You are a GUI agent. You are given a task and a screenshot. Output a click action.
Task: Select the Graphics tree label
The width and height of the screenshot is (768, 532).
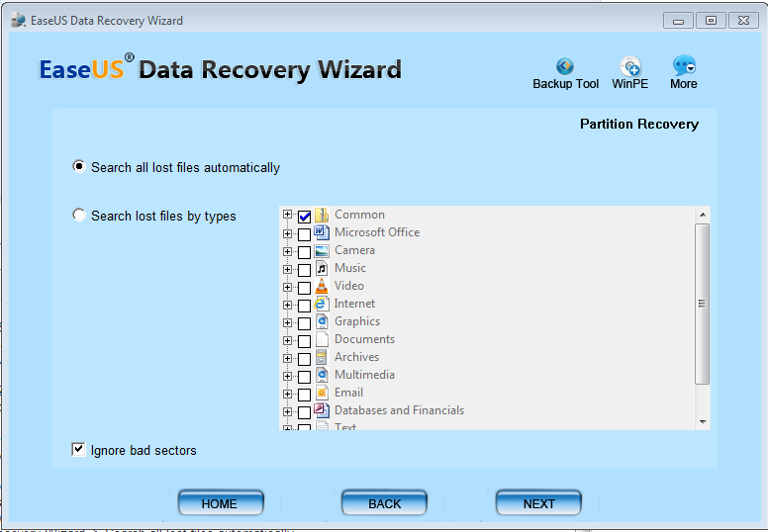point(357,321)
